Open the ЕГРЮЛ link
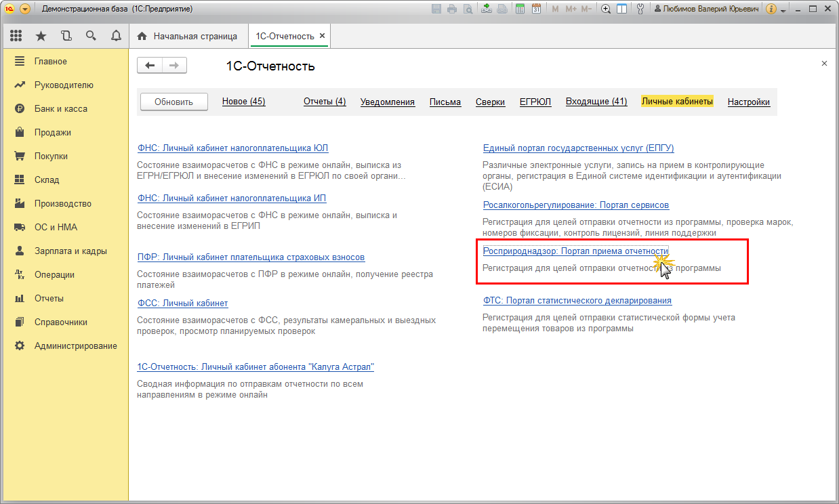This screenshot has height=504, width=839. [535, 102]
